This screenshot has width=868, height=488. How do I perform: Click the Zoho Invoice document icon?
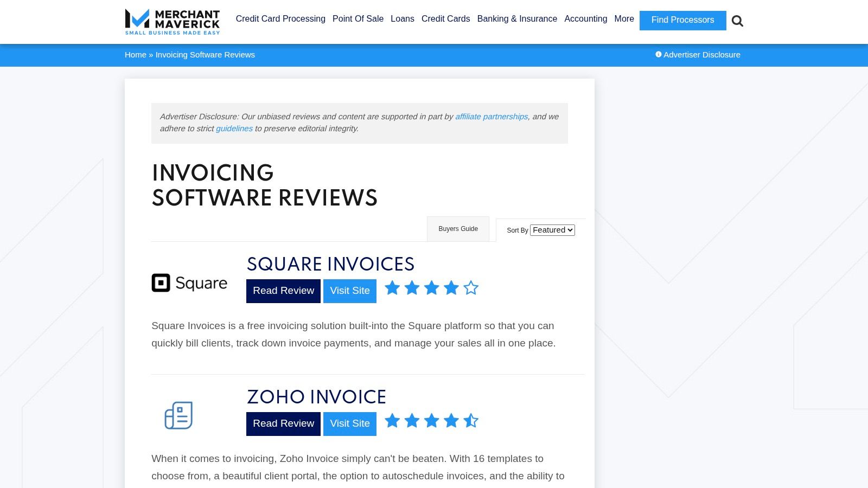178,415
